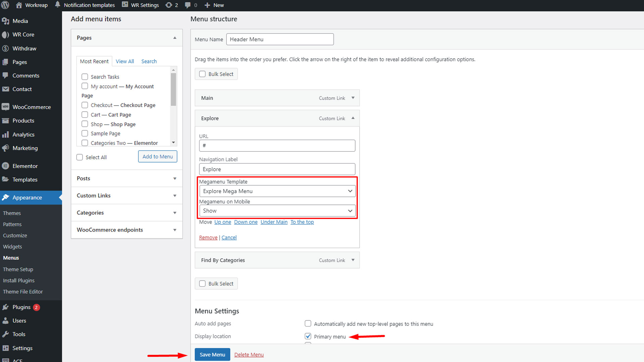Image resolution: width=644 pixels, height=362 pixels.
Task: Click the Delete Menu link
Action: pyautogui.click(x=249, y=355)
